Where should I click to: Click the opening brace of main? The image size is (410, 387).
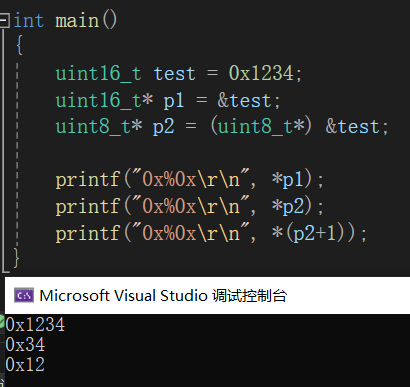tap(19, 45)
